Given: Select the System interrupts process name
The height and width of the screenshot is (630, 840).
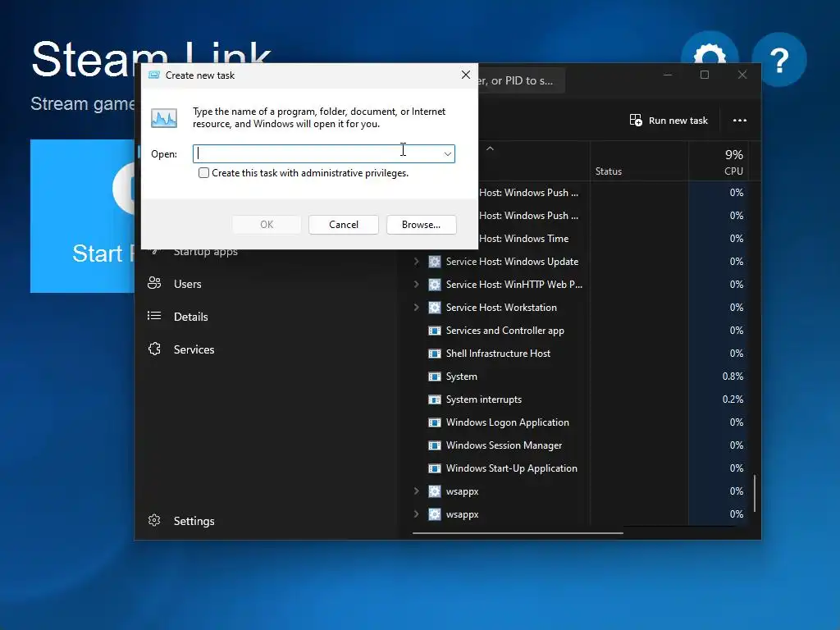Looking at the screenshot, I should [x=483, y=399].
